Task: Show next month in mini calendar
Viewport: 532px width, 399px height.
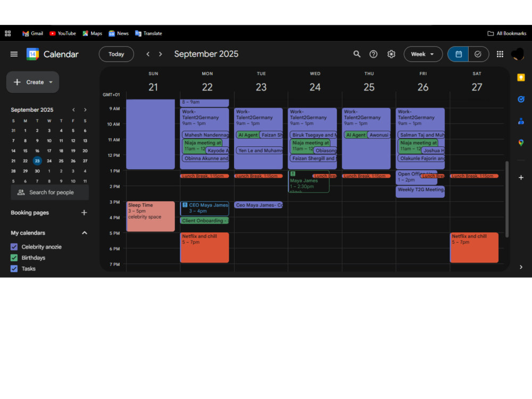Action: pos(85,110)
